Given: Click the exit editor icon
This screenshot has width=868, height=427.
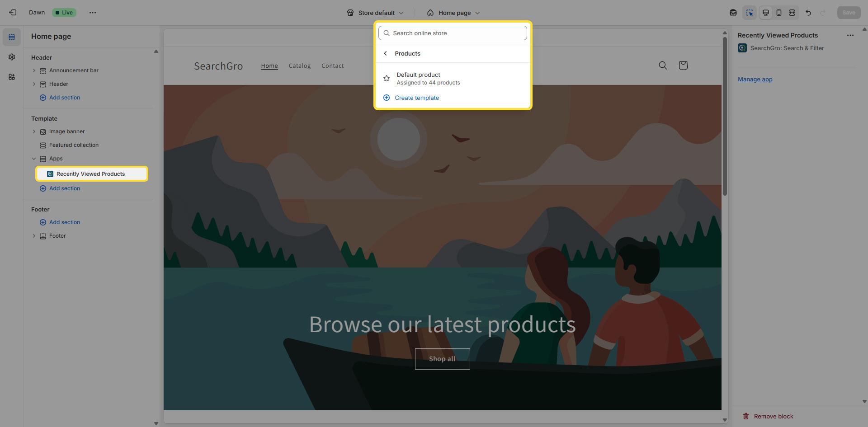Looking at the screenshot, I should pyautogui.click(x=13, y=13).
